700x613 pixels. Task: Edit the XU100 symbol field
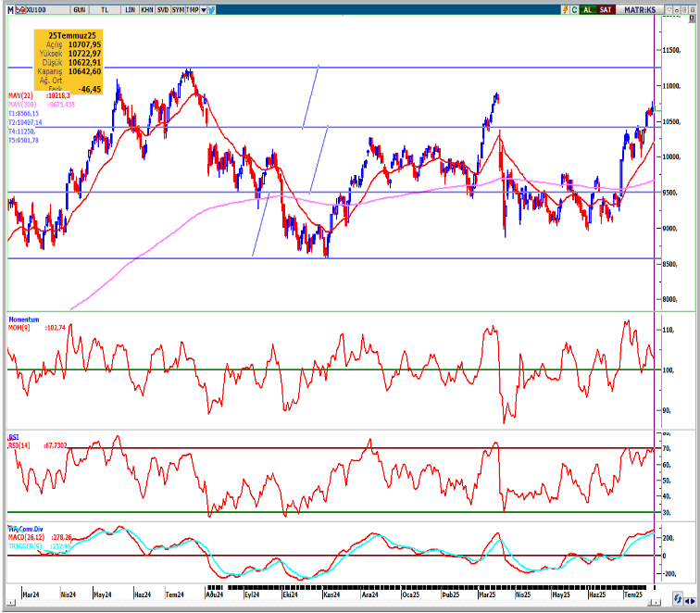(47, 10)
